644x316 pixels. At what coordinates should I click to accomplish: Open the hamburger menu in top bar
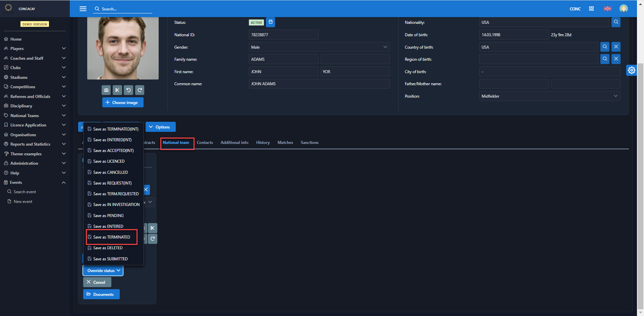(83, 9)
